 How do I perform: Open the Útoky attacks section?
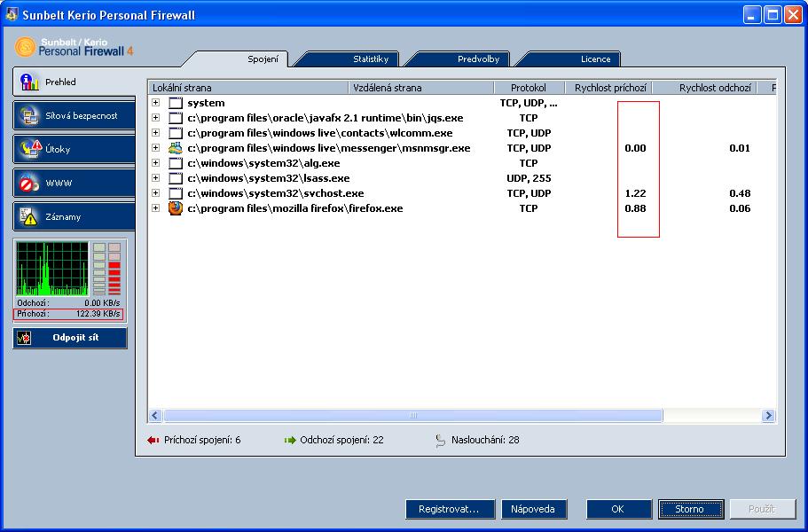point(75,149)
